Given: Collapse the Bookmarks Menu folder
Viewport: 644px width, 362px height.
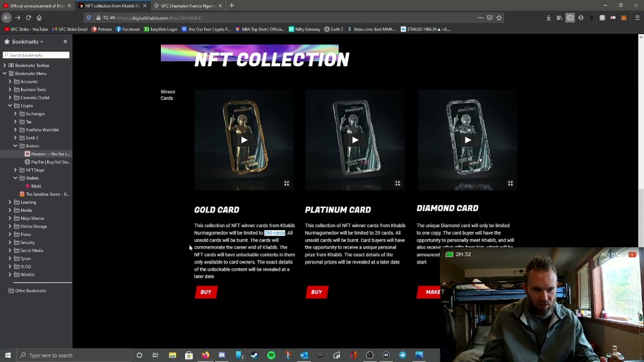Looking at the screenshot, I should pos(5,73).
